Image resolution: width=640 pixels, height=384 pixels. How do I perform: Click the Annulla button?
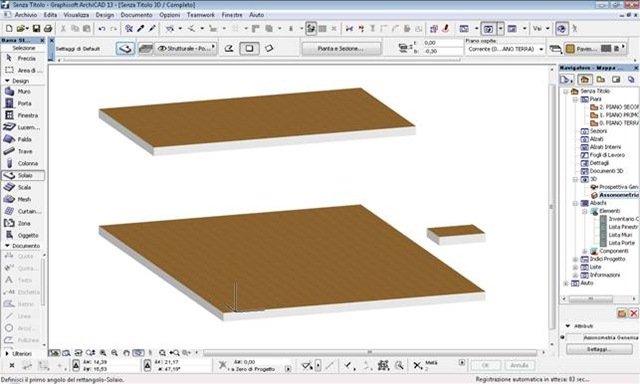519,365
